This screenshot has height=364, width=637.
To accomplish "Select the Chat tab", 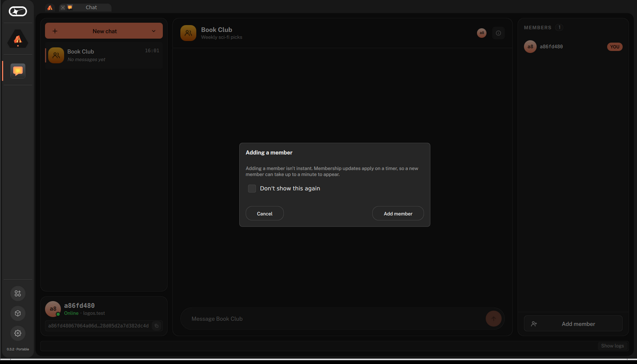I will coord(86,8).
